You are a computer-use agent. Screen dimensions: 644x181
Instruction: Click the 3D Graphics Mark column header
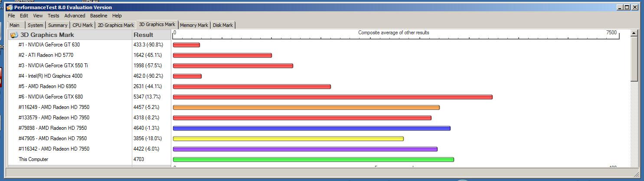[70, 35]
